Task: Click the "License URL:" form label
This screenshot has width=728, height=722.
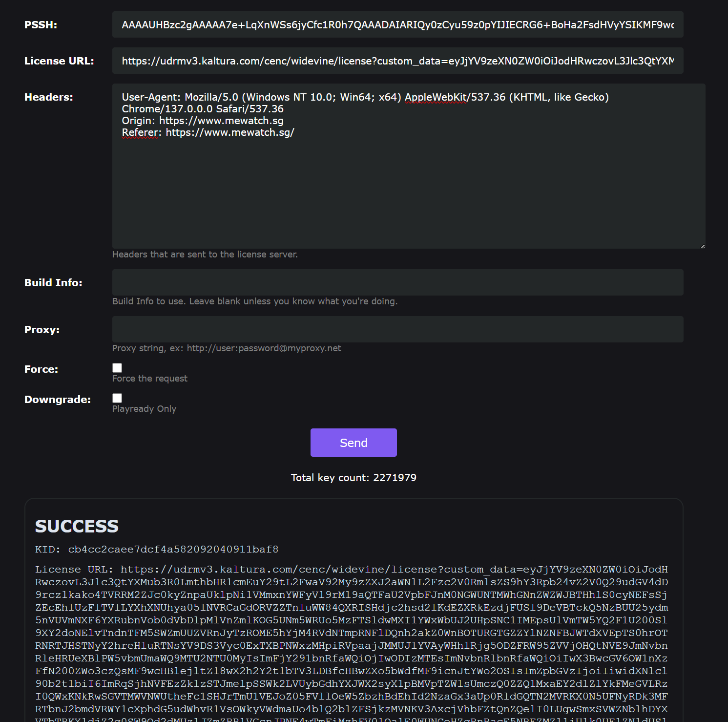Action: pos(59,61)
